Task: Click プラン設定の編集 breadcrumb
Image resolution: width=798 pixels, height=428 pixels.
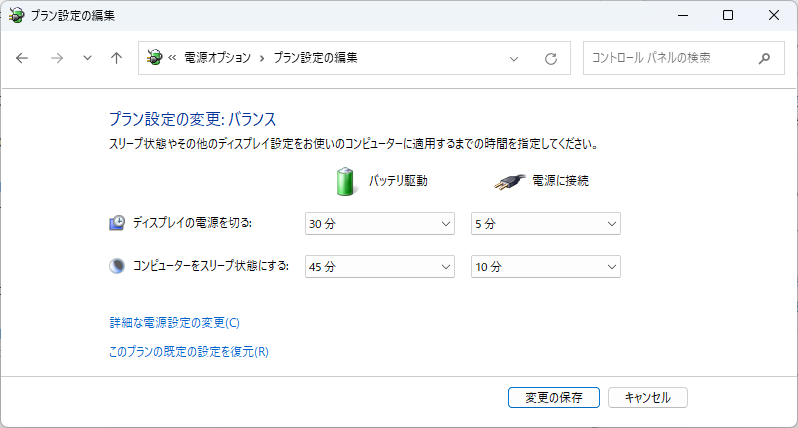Action: [316, 58]
